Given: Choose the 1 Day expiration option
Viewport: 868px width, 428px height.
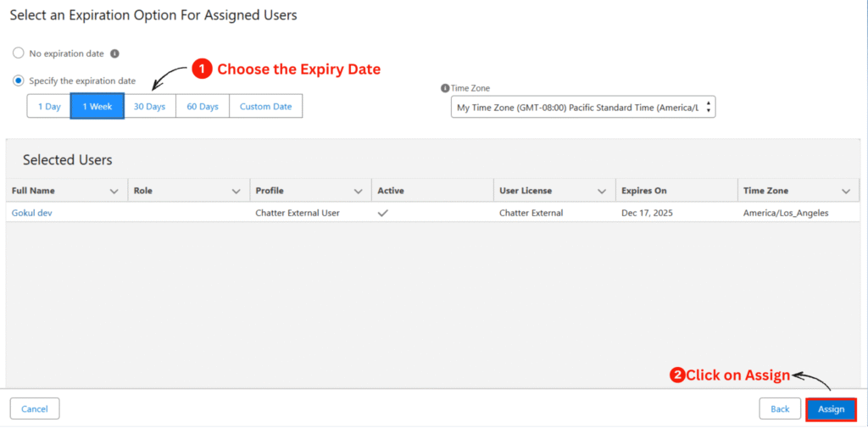Looking at the screenshot, I should point(48,106).
